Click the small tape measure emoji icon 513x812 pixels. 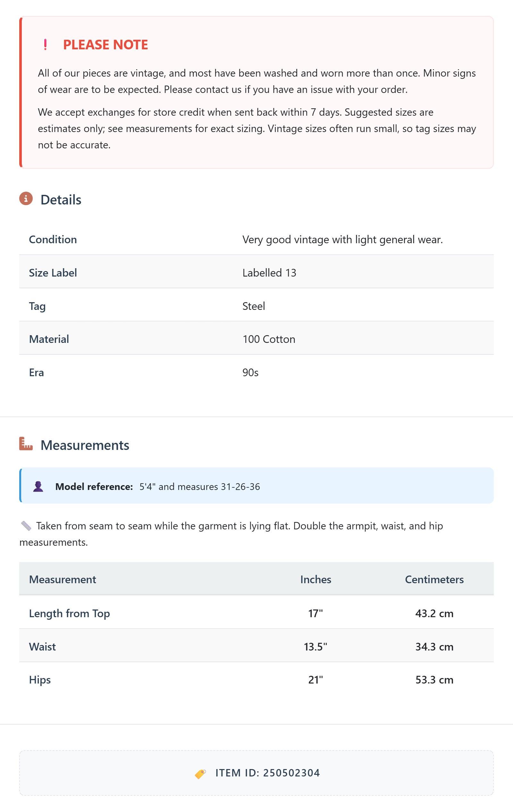(26, 526)
